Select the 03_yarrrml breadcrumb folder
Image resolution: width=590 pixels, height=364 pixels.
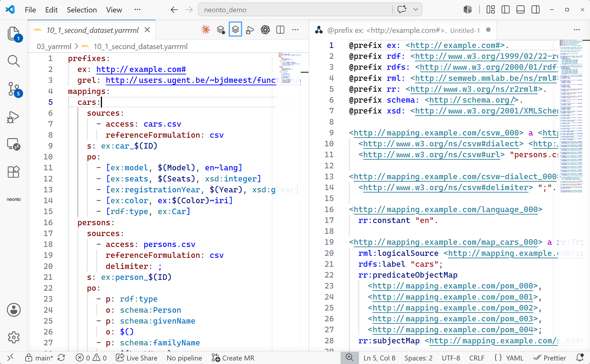[x=54, y=46]
